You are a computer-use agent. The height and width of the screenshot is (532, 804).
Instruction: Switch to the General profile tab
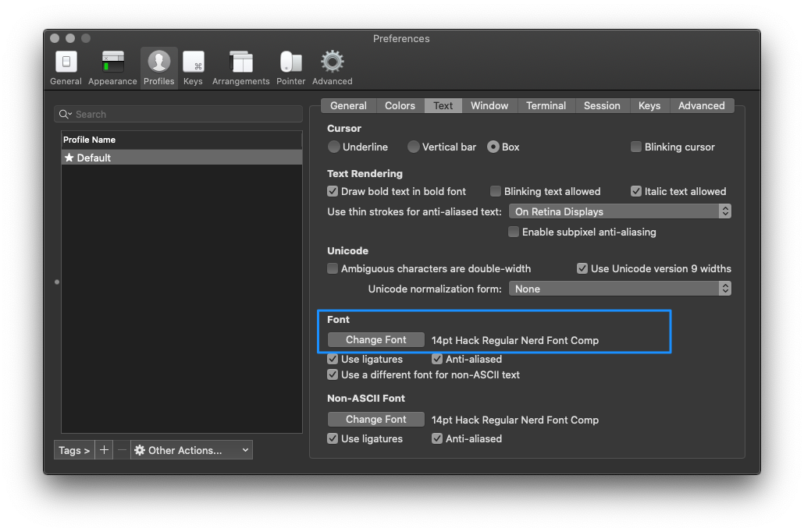tap(349, 105)
